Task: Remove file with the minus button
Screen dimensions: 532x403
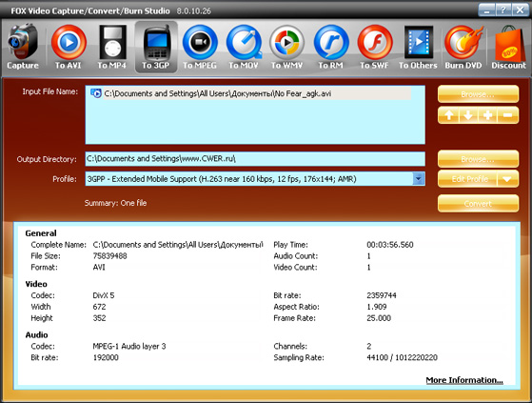Action: [x=508, y=115]
